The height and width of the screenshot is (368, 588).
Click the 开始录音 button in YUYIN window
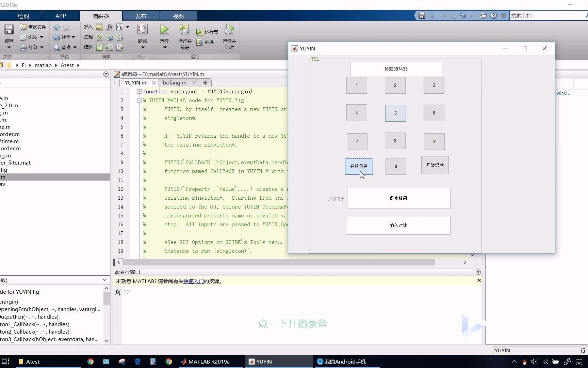tap(359, 166)
